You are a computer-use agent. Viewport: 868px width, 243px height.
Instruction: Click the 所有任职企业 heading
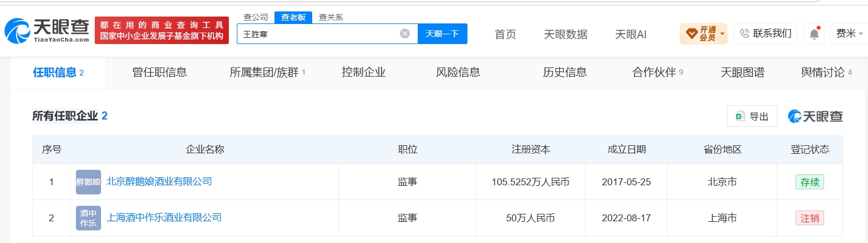pyautogui.click(x=65, y=116)
